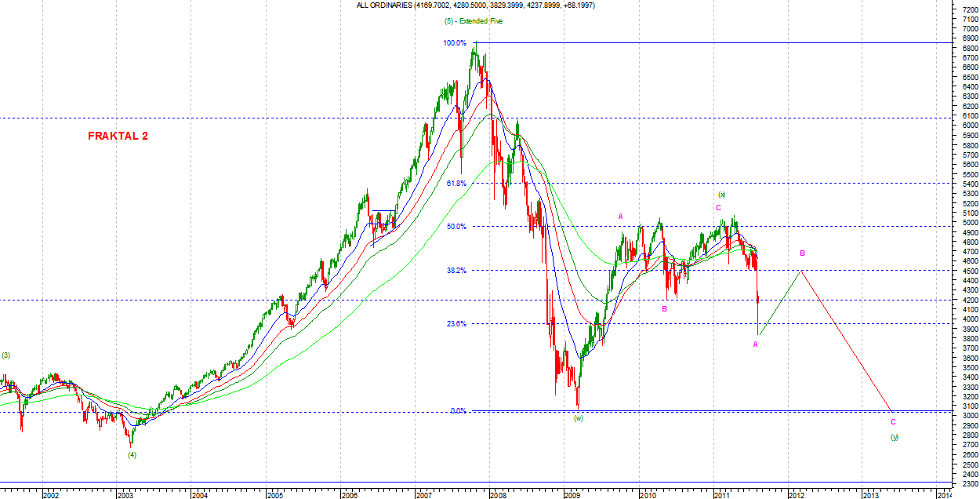Select the 2012 year on time axis

(x=796, y=495)
